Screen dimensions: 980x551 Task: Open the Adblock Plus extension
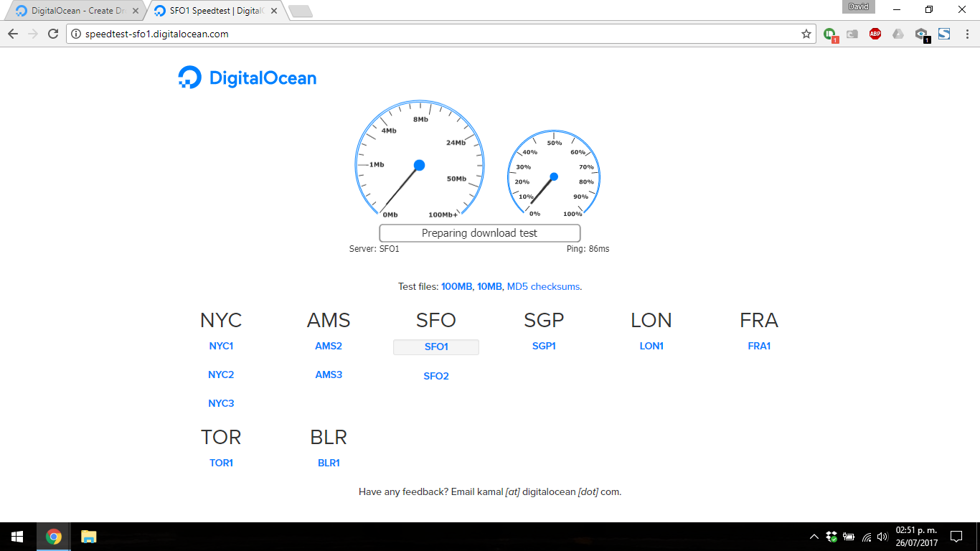point(875,34)
